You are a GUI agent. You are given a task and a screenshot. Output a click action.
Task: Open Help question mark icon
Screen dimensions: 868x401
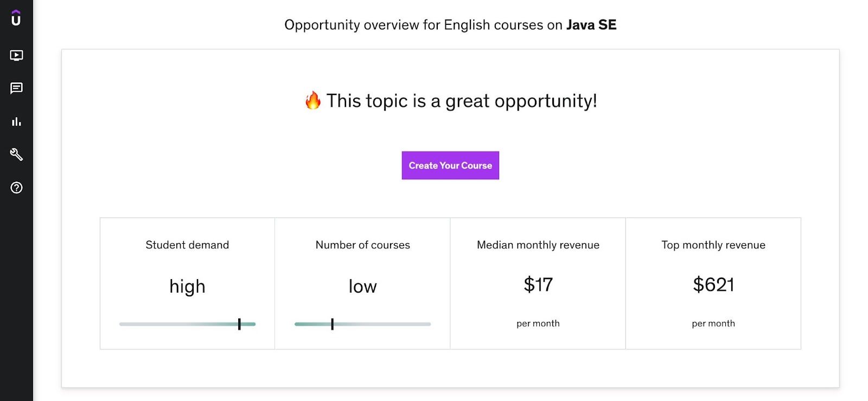(x=16, y=187)
